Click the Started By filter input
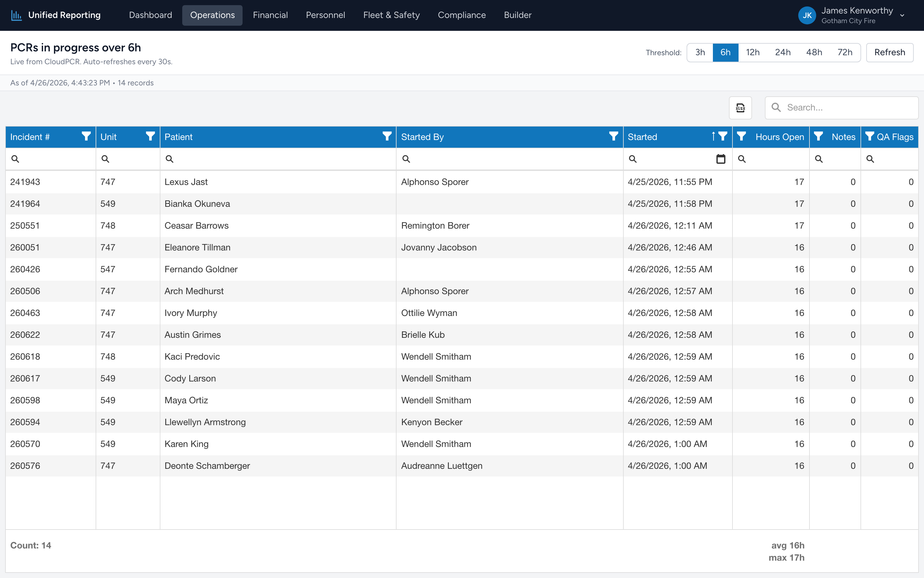This screenshot has width=924, height=578. (510, 159)
